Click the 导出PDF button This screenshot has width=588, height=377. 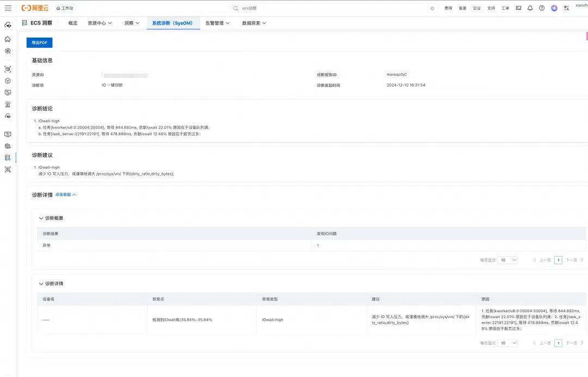[39, 42]
